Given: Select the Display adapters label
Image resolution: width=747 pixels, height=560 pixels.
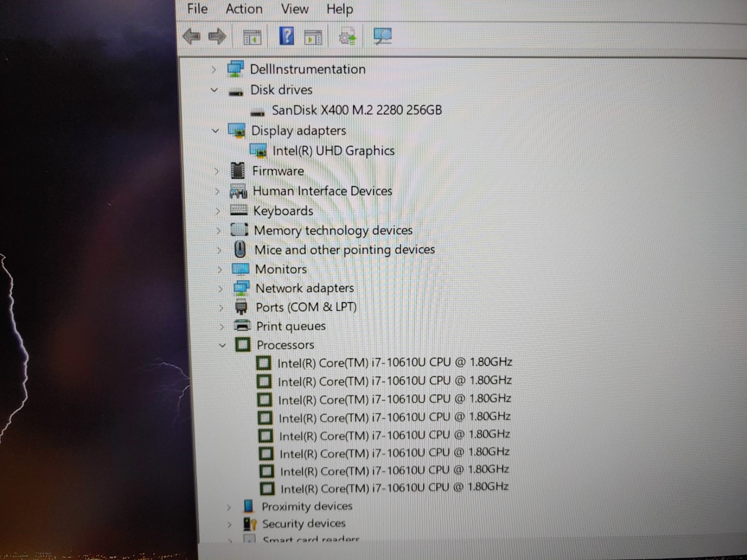Looking at the screenshot, I should 298,131.
